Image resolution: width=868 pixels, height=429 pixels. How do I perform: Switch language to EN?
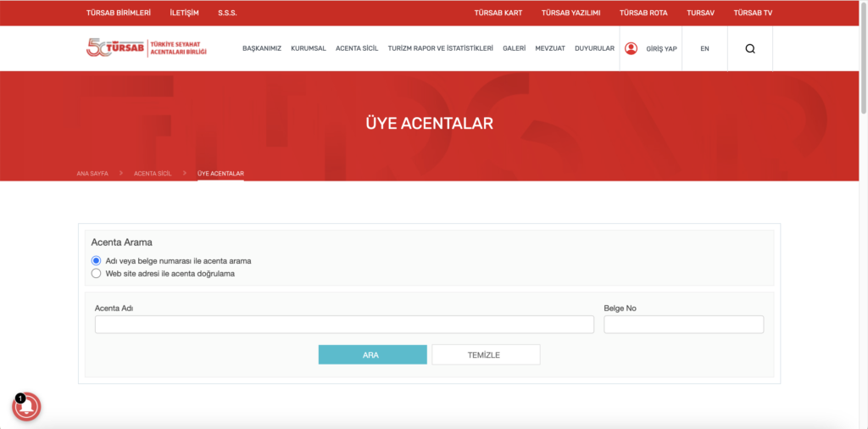tap(704, 48)
